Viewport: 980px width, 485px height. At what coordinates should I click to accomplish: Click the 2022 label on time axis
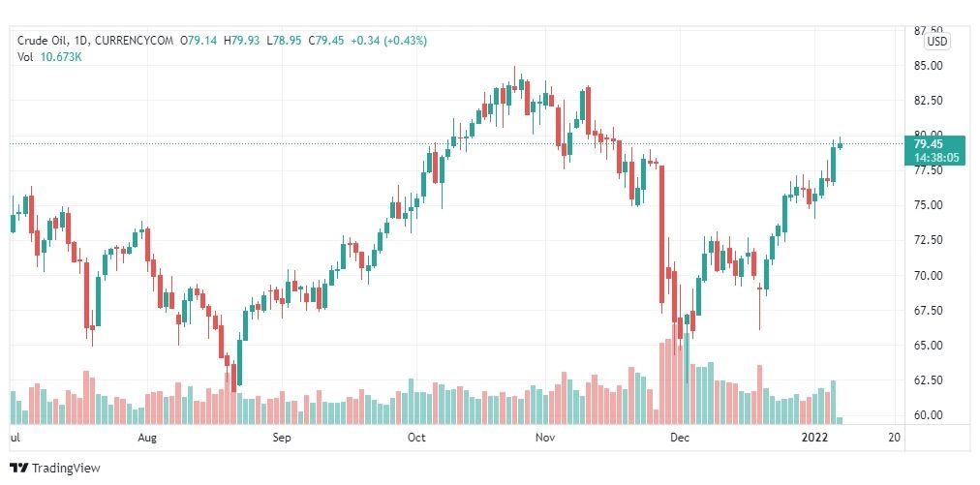tap(815, 437)
